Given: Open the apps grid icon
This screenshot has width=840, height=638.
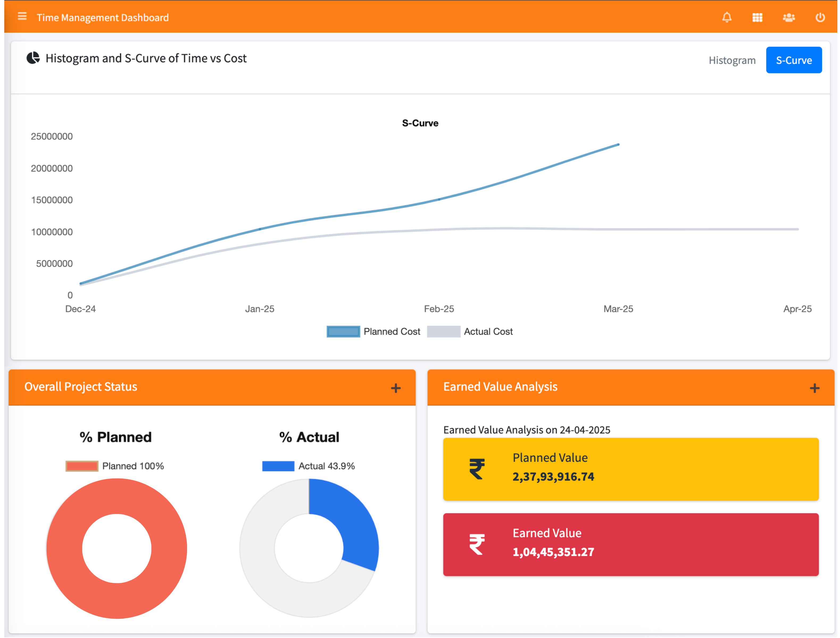Looking at the screenshot, I should point(757,18).
